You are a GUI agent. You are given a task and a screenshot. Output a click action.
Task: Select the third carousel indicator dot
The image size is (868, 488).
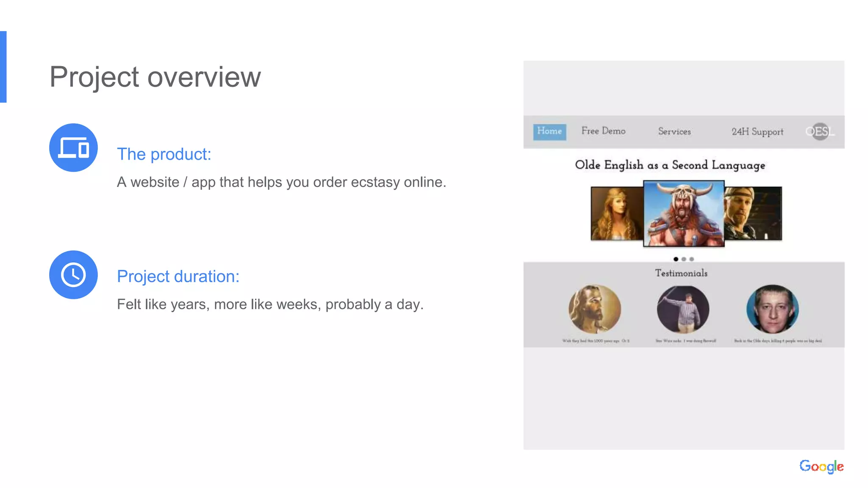[x=692, y=259]
